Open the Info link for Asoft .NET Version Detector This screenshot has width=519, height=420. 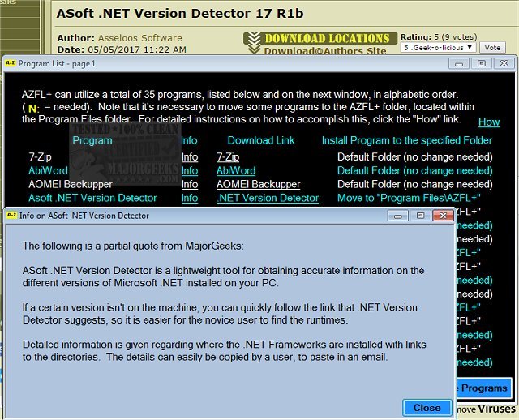point(190,198)
